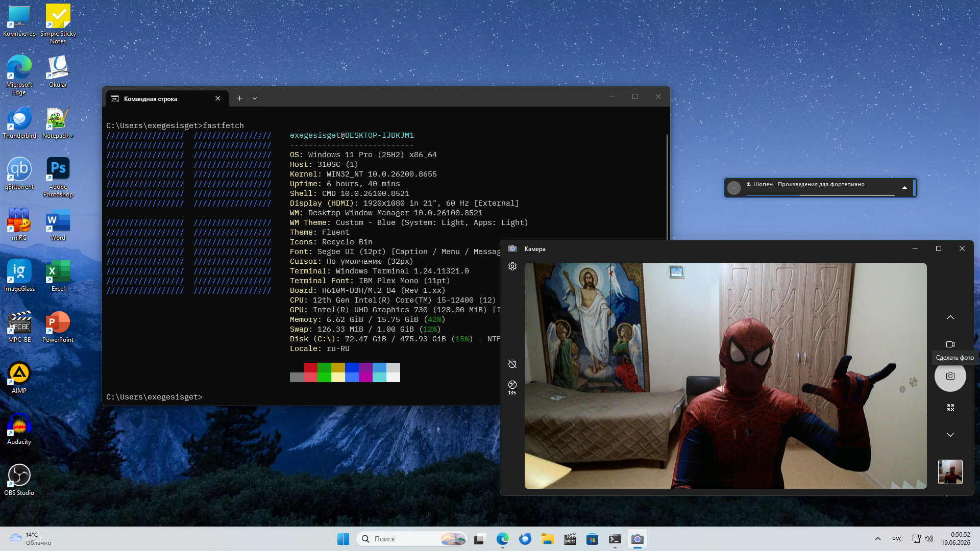Screen dimensions: 980x551
Task: Take a photo with the shutter button
Action: click(950, 376)
